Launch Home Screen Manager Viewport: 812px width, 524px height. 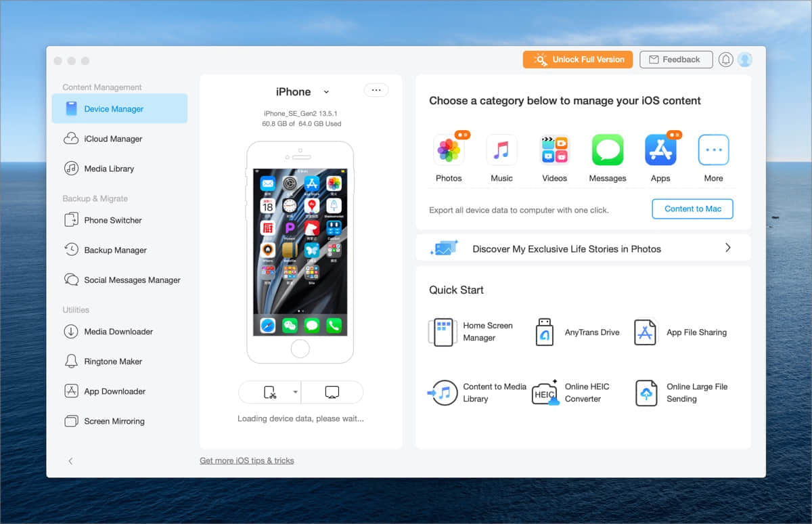(x=472, y=332)
